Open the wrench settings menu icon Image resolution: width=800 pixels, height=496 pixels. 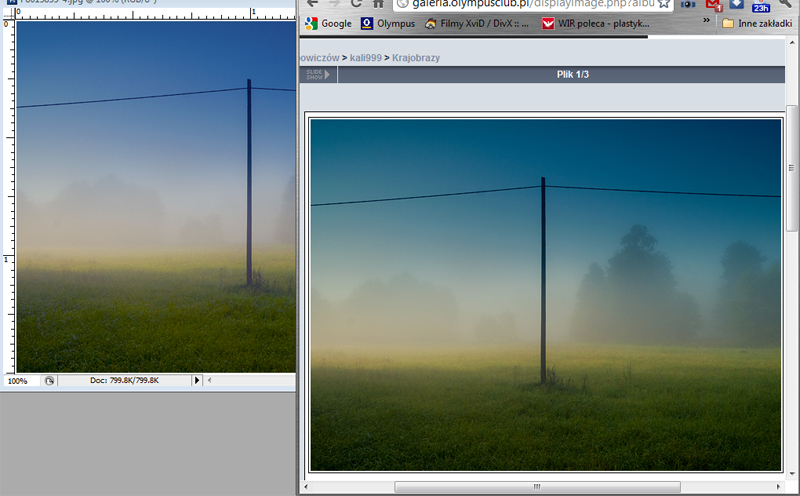785,4
